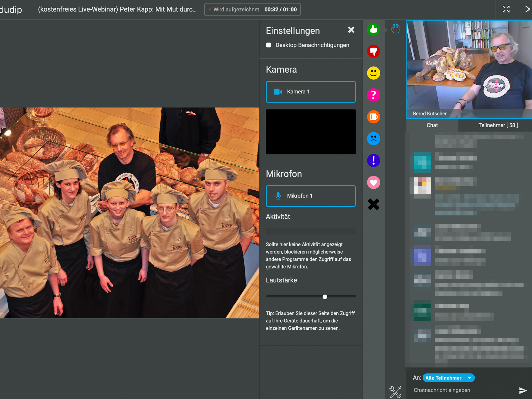
Task: Open the Kamera 1 device dropdown
Action: [310, 92]
